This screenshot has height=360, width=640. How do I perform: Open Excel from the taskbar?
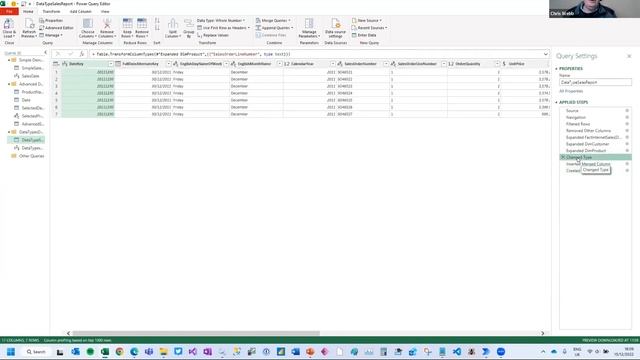coord(105,352)
